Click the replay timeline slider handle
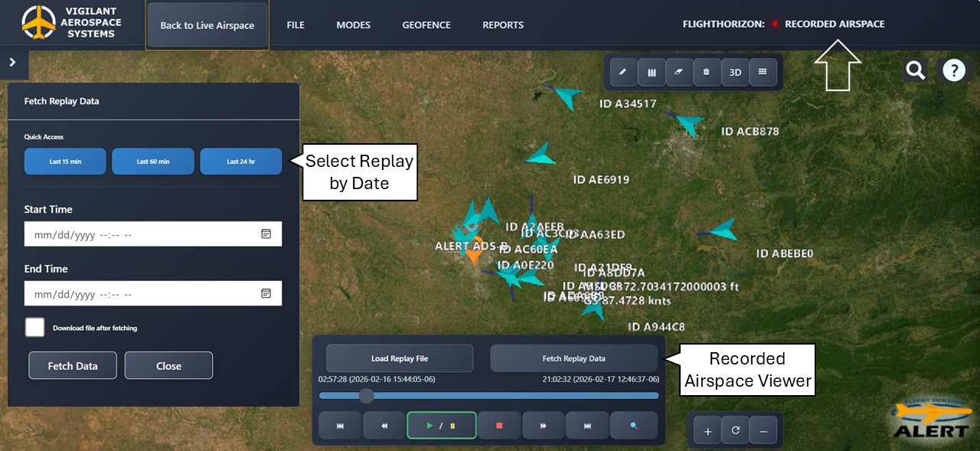Viewport: 980px width, 451px height. [367, 395]
